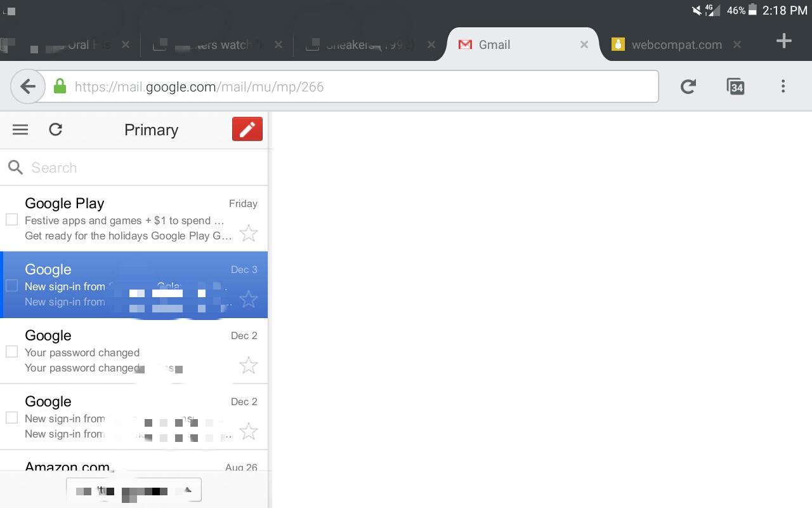Click the Primary inbox heading
Image resolution: width=812 pixels, height=508 pixels.
click(151, 130)
